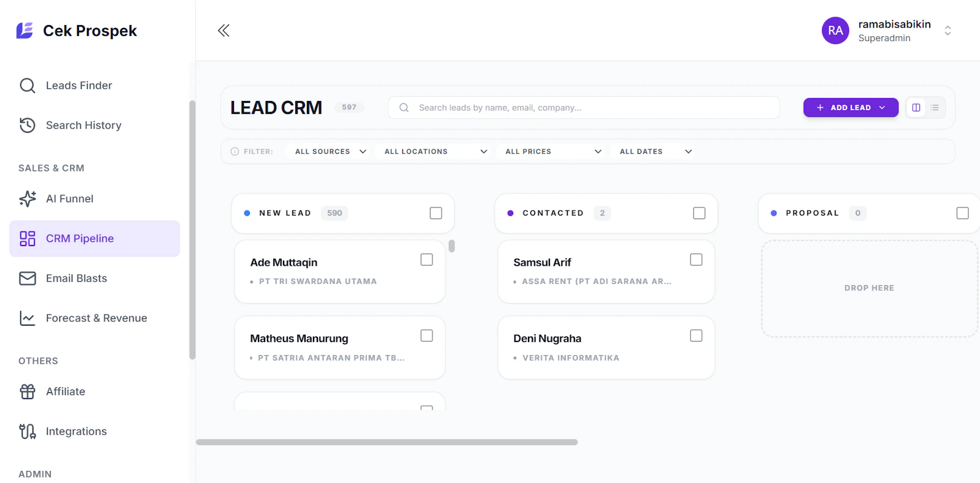Image resolution: width=980 pixels, height=483 pixels.
Task: Open Search History menu item
Action: click(95, 125)
